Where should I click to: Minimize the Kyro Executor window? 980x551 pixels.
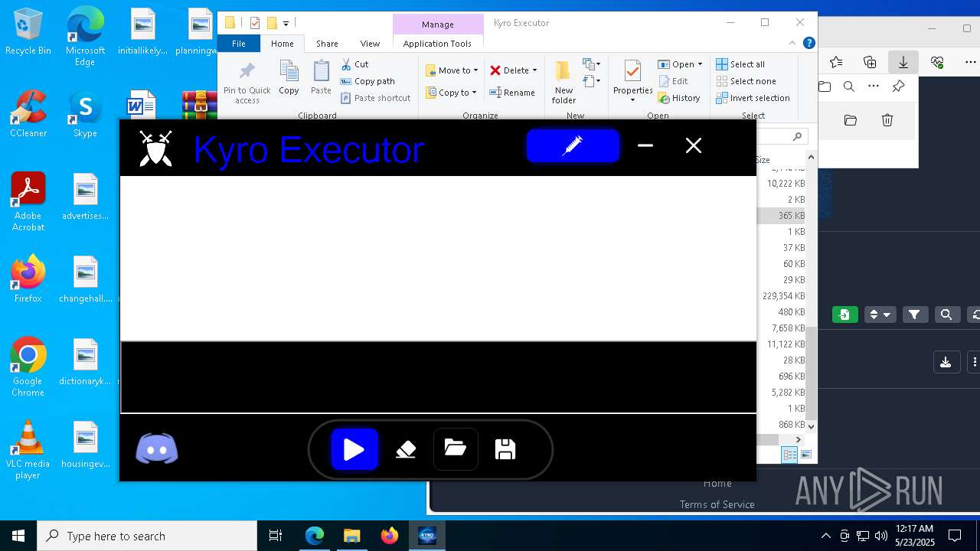[645, 145]
